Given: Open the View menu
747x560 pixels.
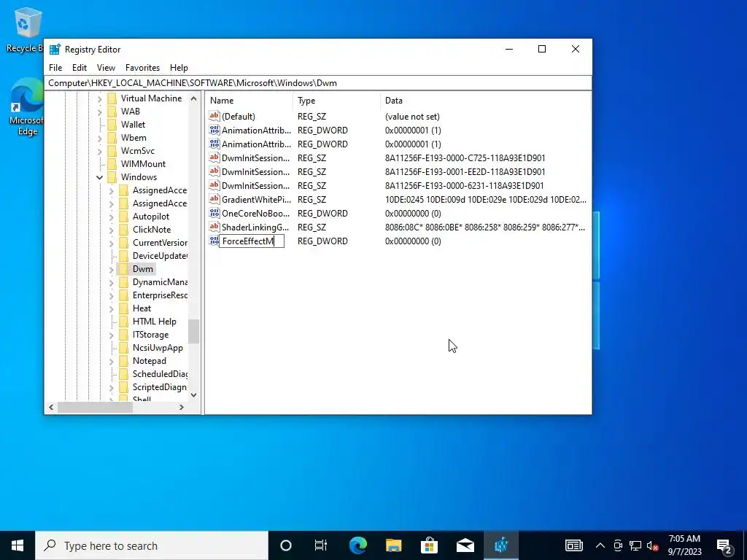Looking at the screenshot, I should tap(106, 68).
